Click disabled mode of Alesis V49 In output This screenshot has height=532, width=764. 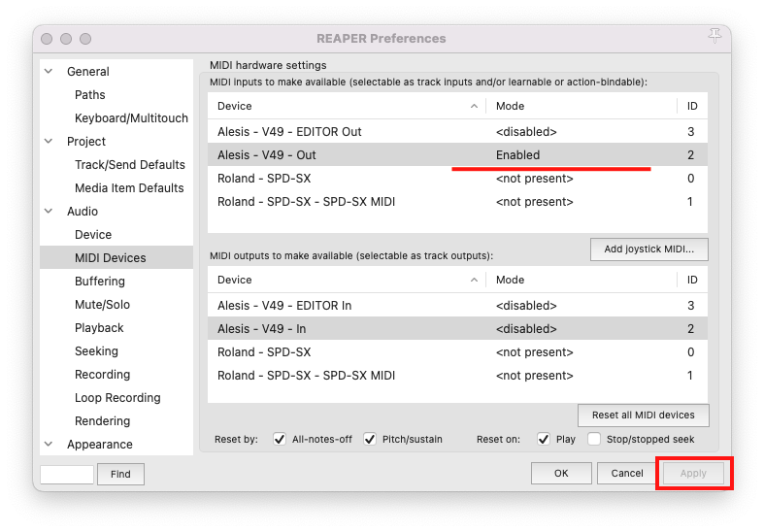[526, 329]
